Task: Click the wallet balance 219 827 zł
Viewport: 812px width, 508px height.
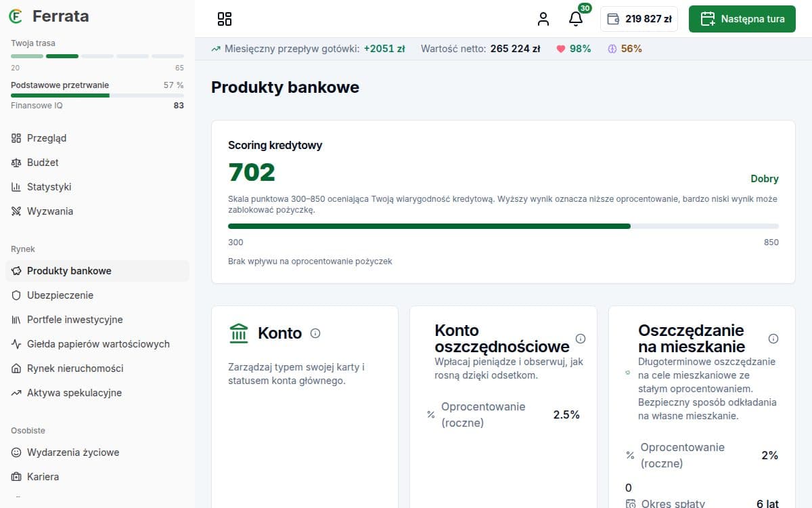Action: [x=639, y=19]
